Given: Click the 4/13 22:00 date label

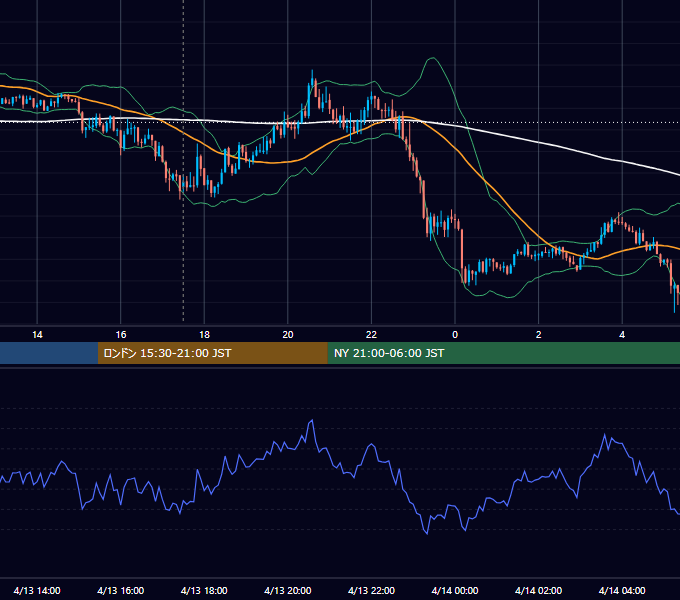Looking at the screenshot, I should click(371, 590).
